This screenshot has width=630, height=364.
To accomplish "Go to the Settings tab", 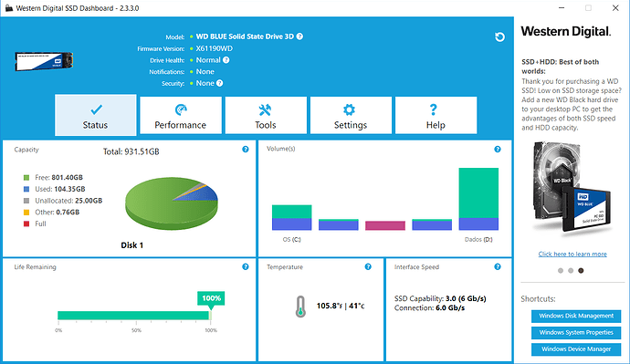I will 351,115.
